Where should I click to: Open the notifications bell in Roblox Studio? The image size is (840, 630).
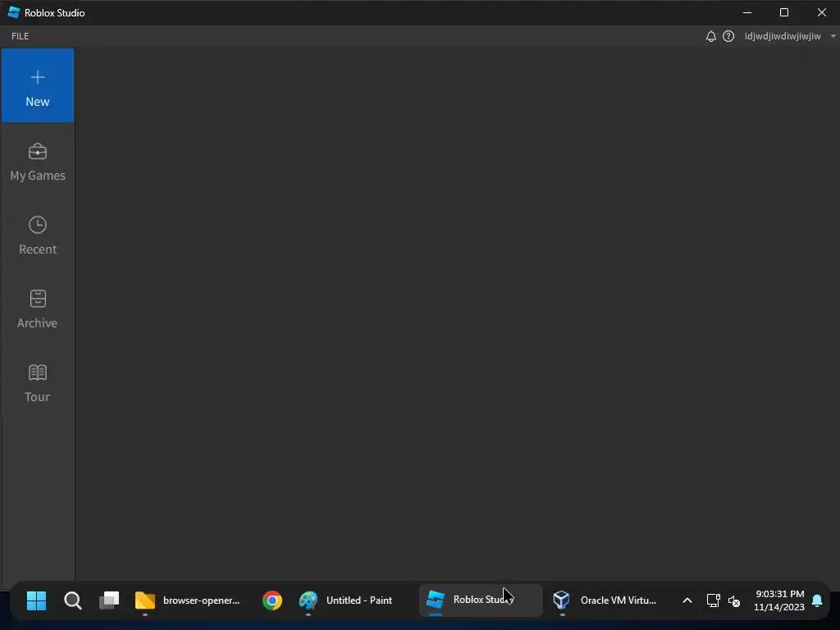(x=710, y=36)
